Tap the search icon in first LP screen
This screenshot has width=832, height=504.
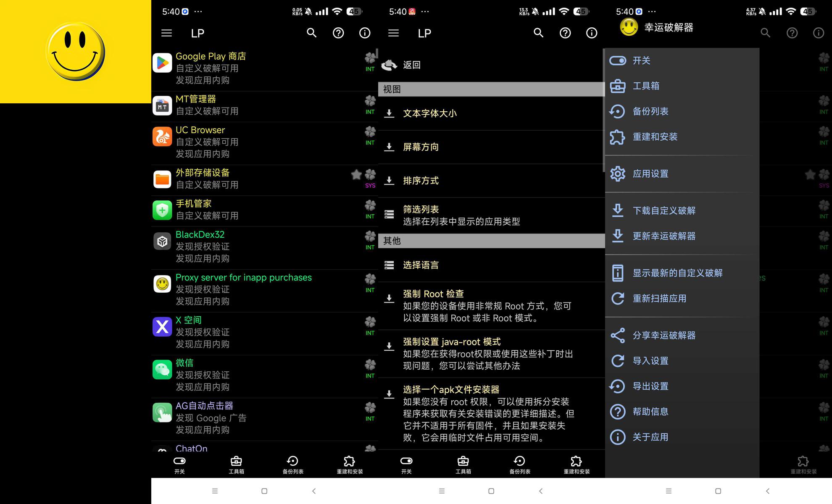point(311,33)
